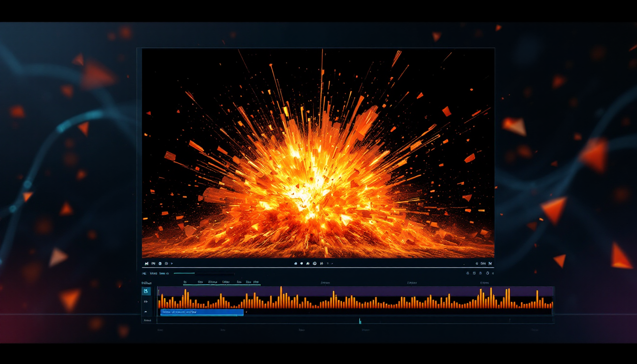The image size is (637, 364).
Task: Toggle mute on the audio waveform track
Action: coord(146,311)
